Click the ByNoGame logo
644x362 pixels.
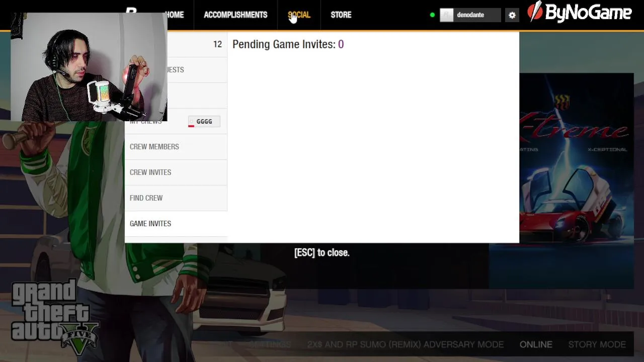(x=579, y=13)
